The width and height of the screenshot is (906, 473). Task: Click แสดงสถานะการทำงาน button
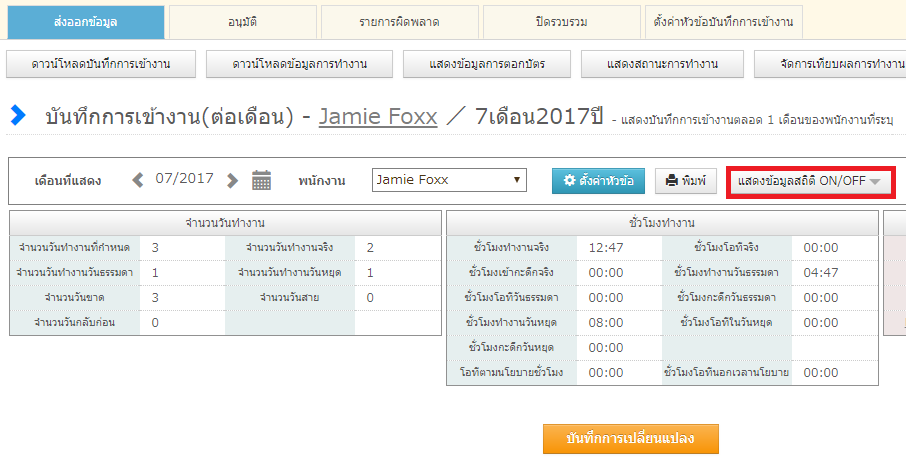point(663,64)
